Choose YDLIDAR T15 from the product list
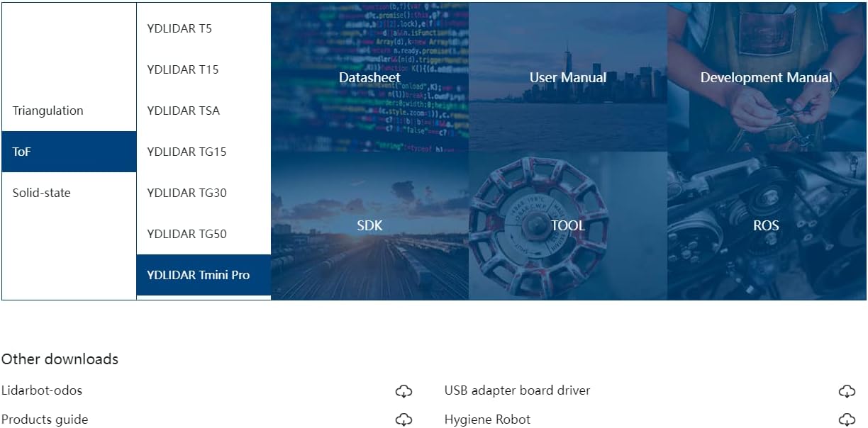The height and width of the screenshot is (428, 868). pos(183,69)
